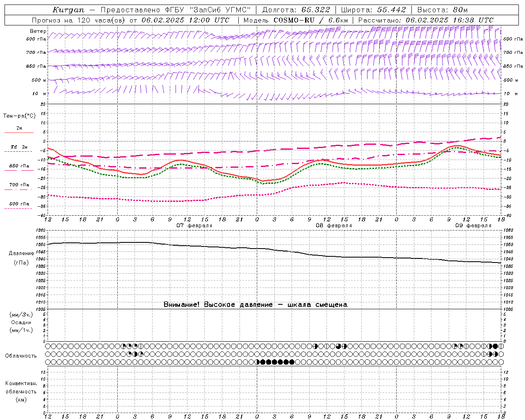Click the date label 09 февраля
Viewport: 525px width, 420px height.
(x=473, y=226)
